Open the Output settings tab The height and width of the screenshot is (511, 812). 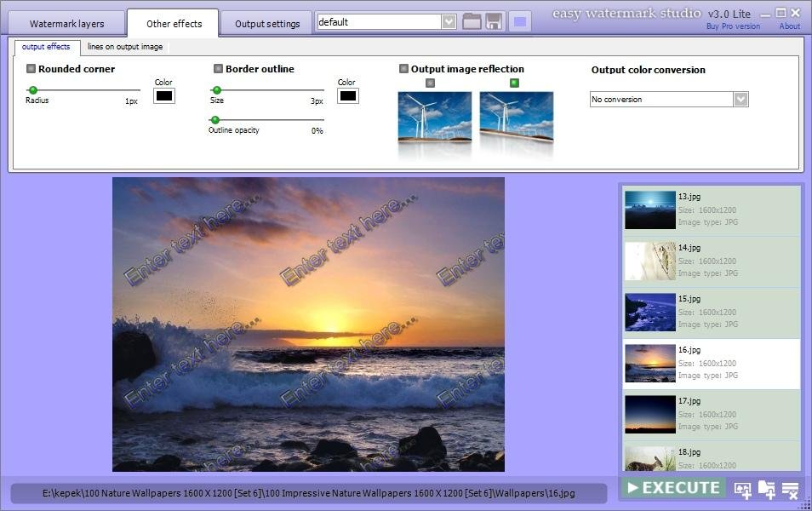pos(267,24)
